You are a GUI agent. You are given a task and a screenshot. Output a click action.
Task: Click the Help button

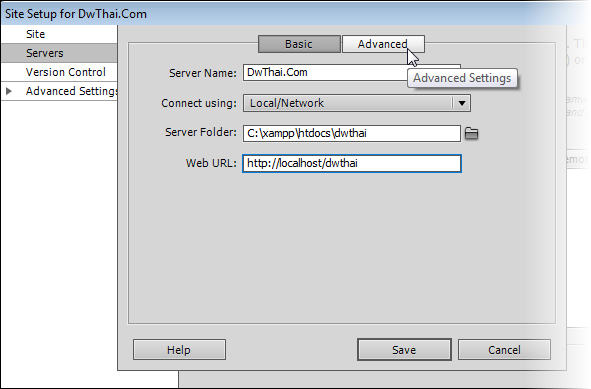pyautogui.click(x=179, y=350)
